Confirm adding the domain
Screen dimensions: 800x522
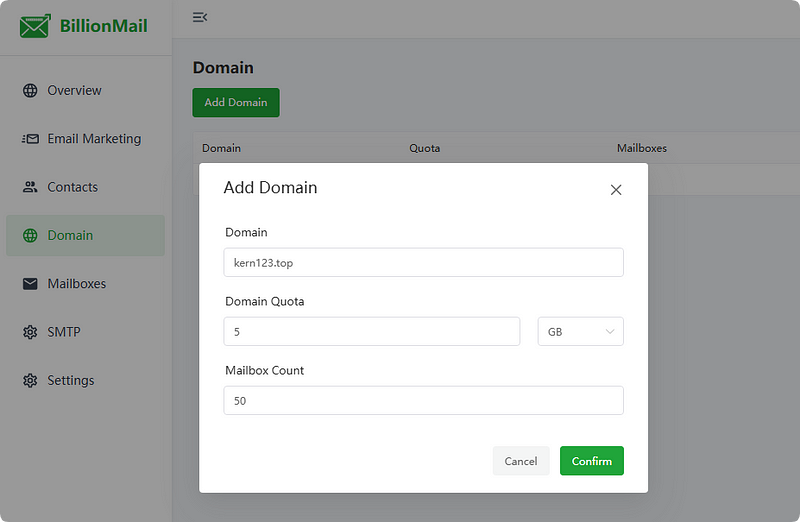pyautogui.click(x=592, y=461)
